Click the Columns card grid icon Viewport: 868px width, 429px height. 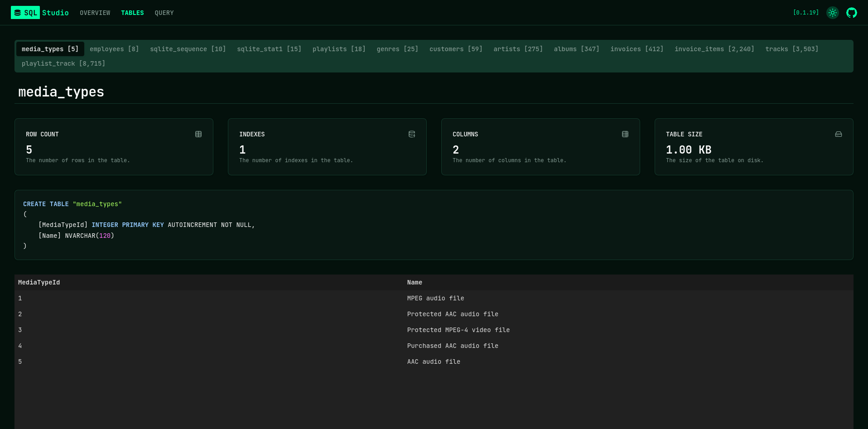(x=625, y=134)
